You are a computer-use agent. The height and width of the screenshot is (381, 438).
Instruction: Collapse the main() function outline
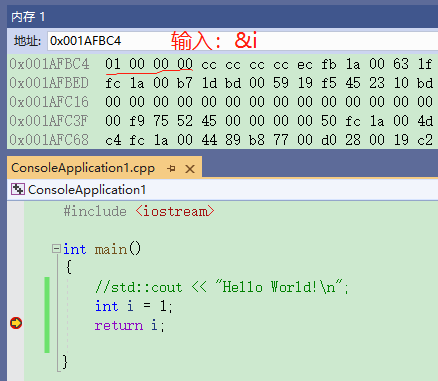pyautogui.click(x=56, y=249)
